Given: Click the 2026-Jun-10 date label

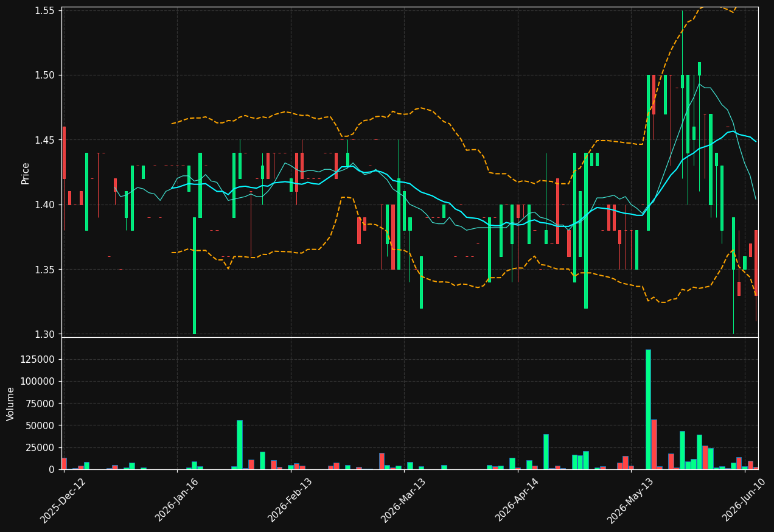Looking at the screenshot, I should 744,500.
